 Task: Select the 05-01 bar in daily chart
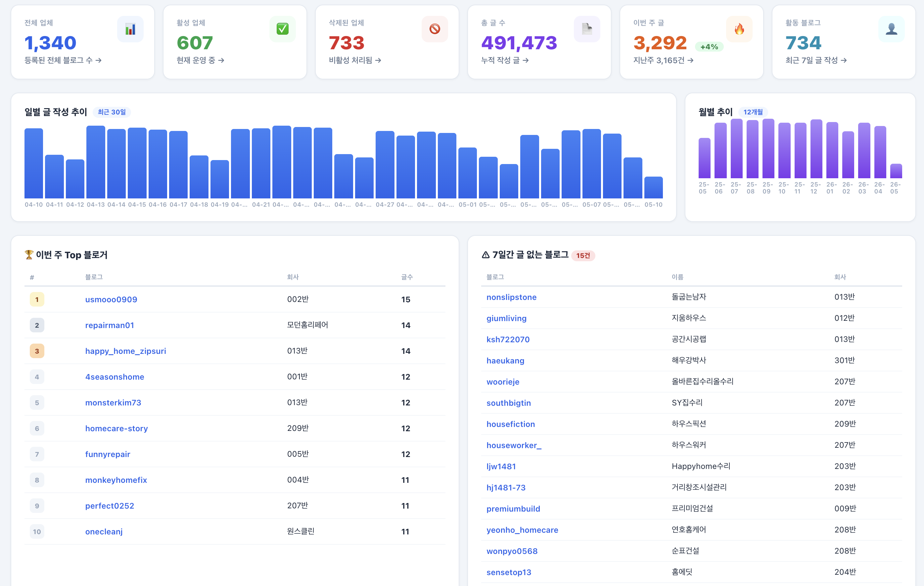click(467, 173)
